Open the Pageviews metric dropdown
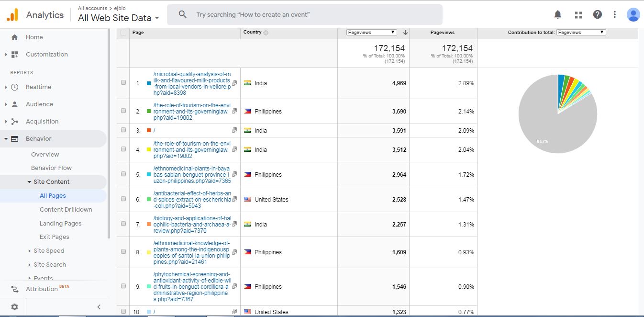This screenshot has width=644, height=317. [x=372, y=33]
